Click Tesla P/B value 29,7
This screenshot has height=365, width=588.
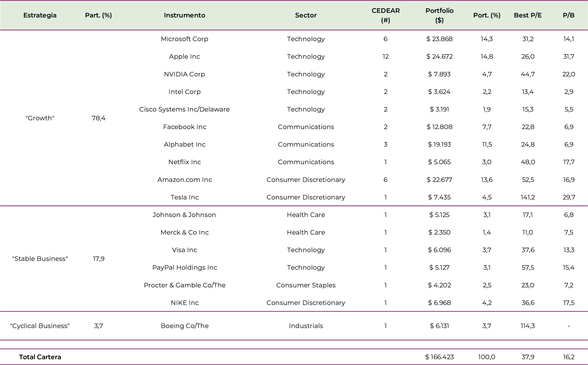pyautogui.click(x=569, y=197)
